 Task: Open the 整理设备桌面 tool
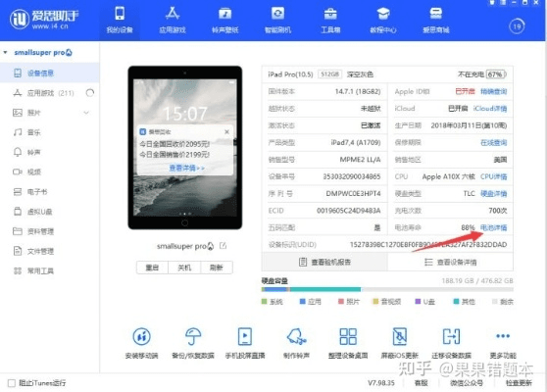(x=348, y=343)
